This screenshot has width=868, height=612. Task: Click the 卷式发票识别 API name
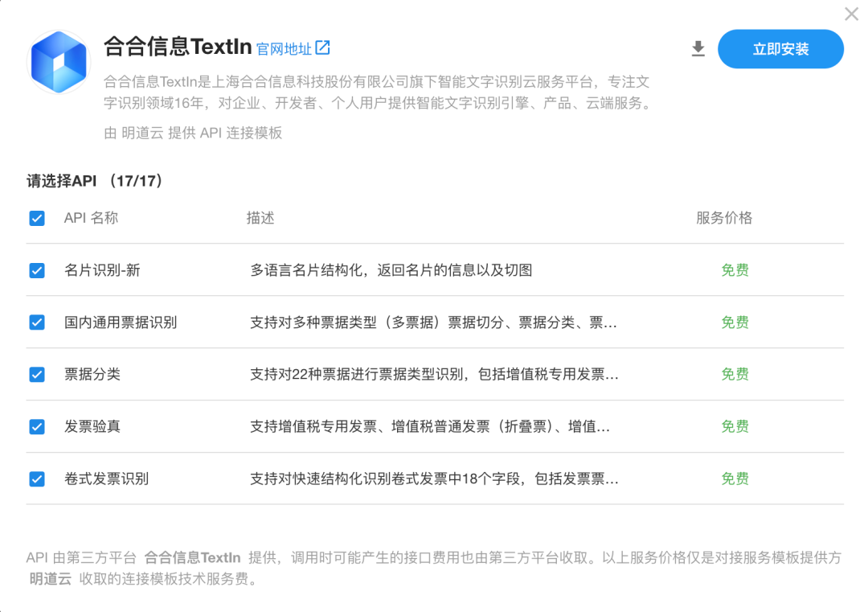(x=106, y=479)
